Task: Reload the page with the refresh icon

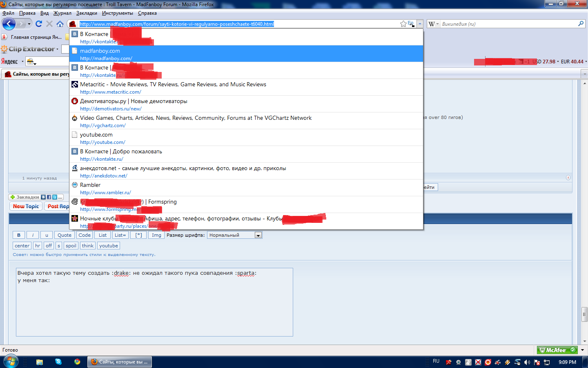Action: (39, 24)
